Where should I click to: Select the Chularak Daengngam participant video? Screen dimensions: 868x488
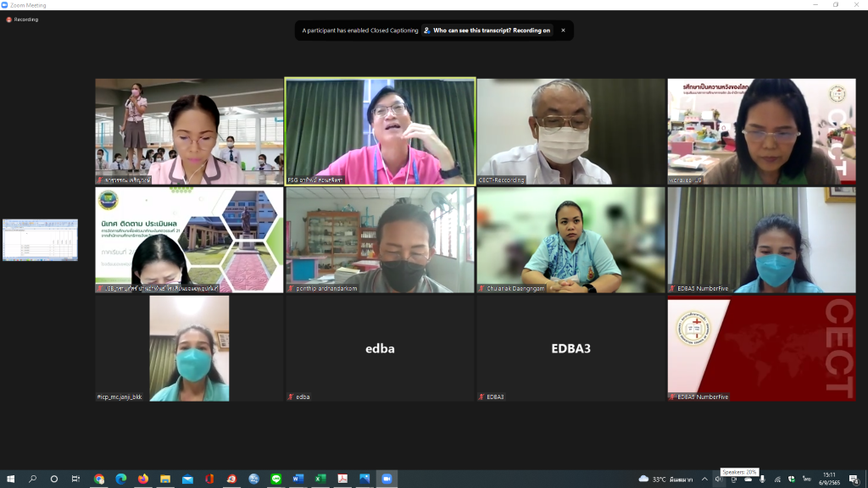pyautogui.click(x=570, y=240)
